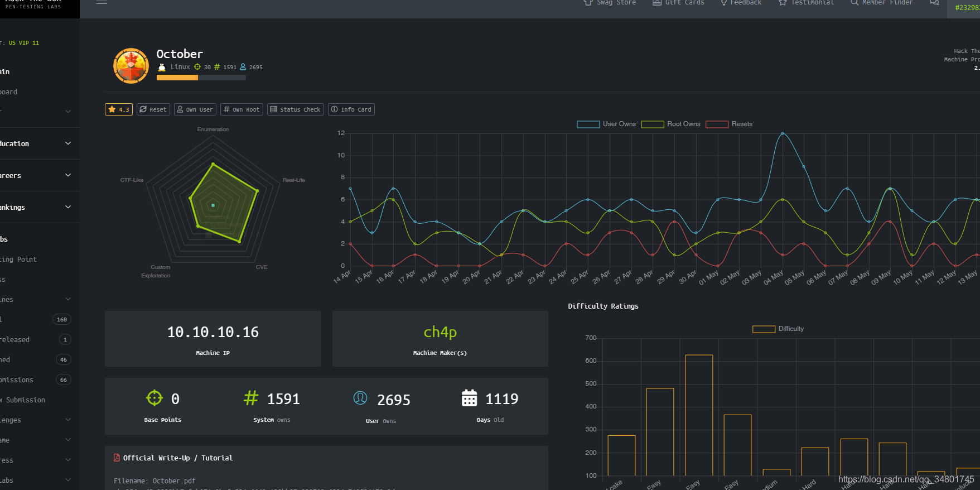The height and width of the screenshot is (490, 980).
Task: Open New Submission in sidebar
Action: 23,400
